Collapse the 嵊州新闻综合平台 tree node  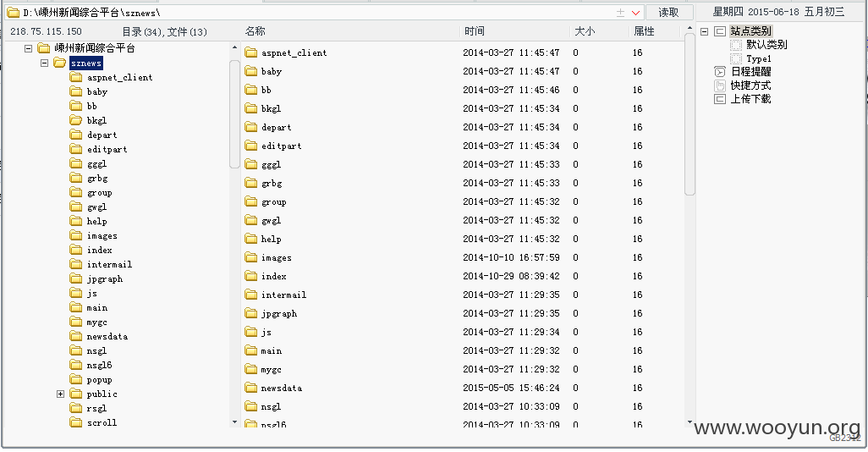(28, 49)
